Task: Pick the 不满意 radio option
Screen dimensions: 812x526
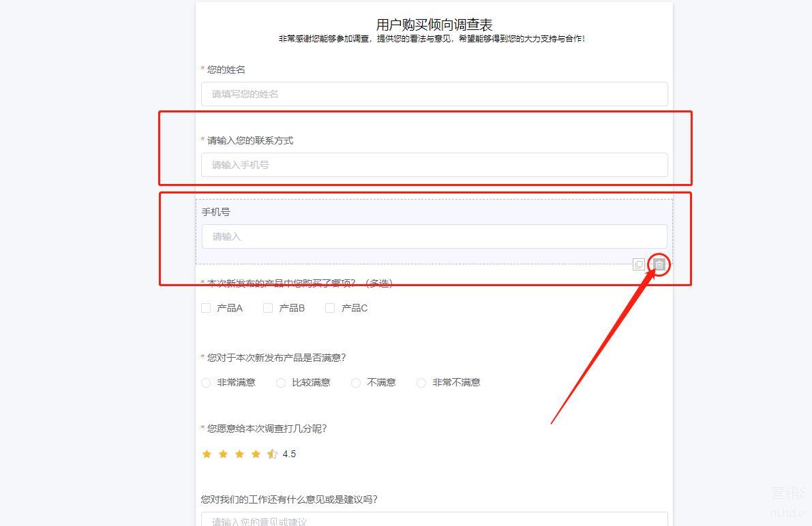Action: 356,383
